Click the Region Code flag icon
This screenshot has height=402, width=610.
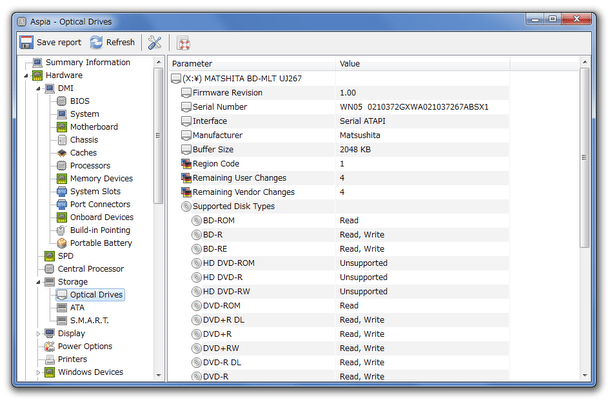186,164
